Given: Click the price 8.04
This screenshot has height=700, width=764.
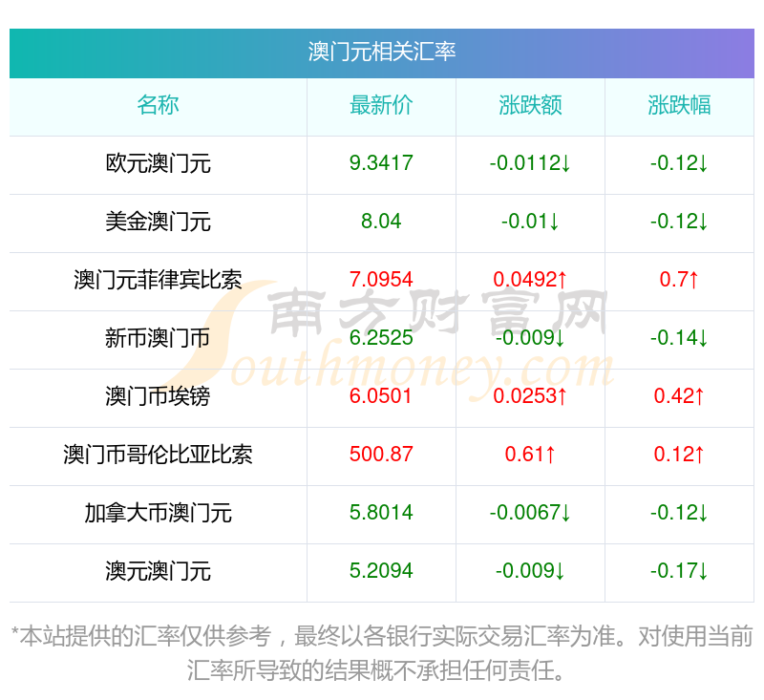Looking at the screenshot, I should point(381,222).
